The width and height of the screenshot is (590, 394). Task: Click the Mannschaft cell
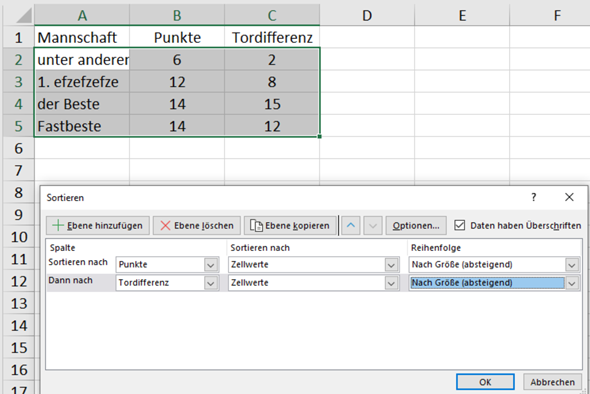click(x=82, y=37)
